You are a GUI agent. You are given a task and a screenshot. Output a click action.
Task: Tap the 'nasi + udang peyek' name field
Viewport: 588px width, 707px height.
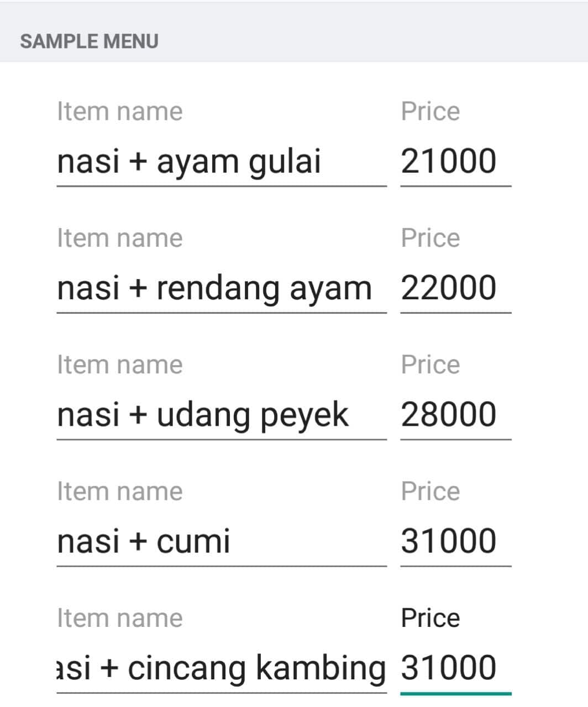click(221, 415)
